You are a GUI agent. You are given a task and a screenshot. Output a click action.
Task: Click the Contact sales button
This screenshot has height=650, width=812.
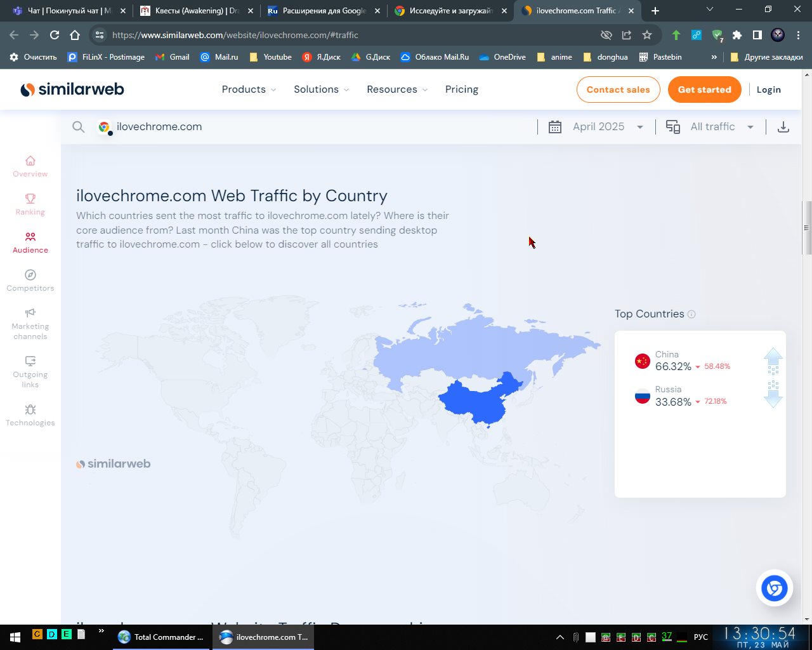pyautogui.click(x=619, y=90)
